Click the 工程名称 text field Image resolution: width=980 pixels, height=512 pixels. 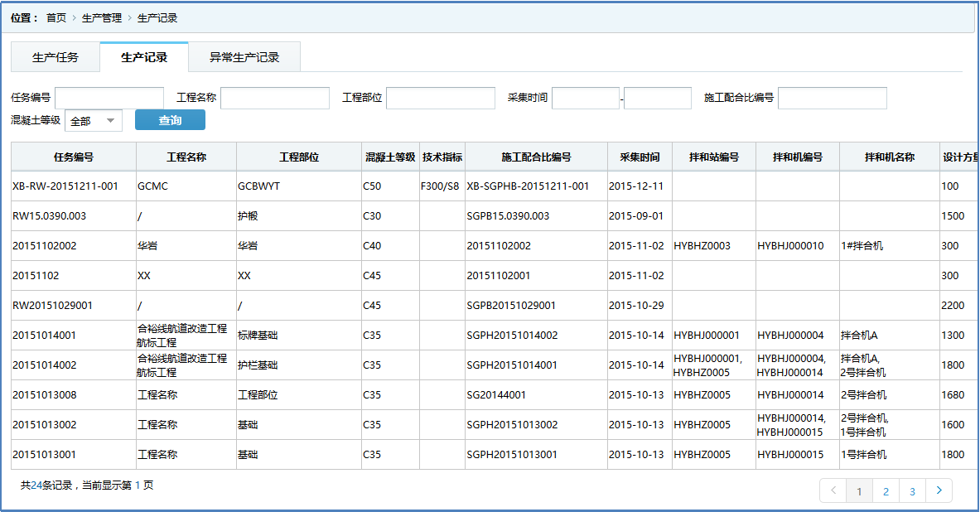coord(274,98)
